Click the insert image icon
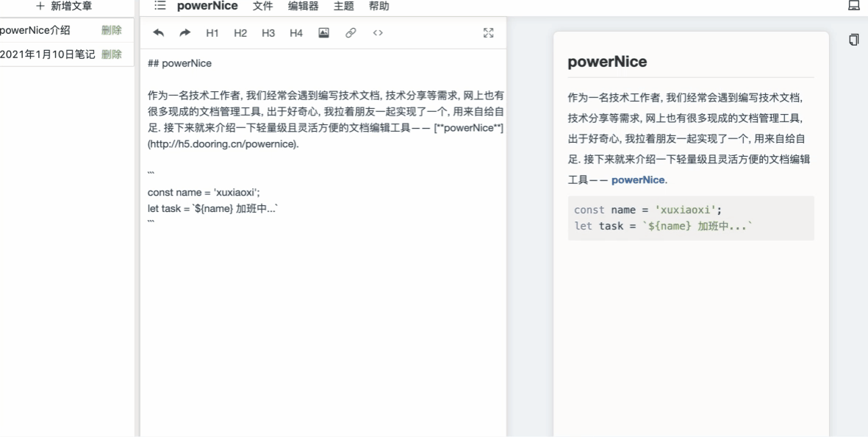This screenshot has width=868, height=437. [324, 32]
